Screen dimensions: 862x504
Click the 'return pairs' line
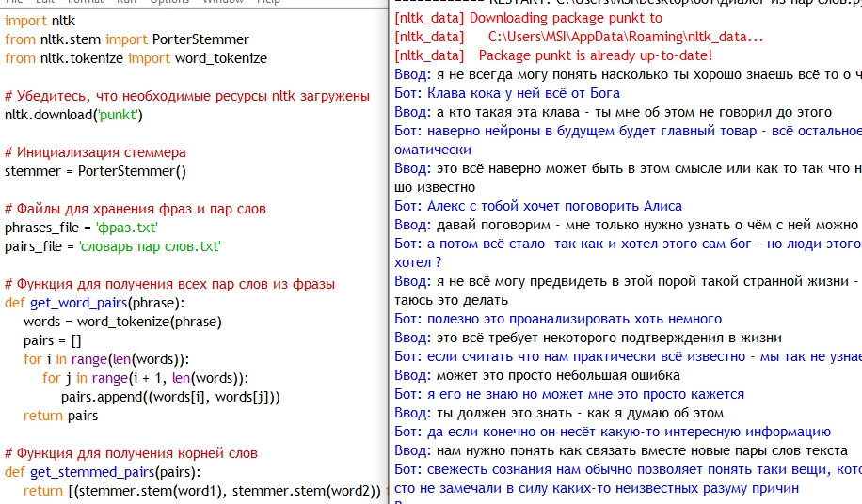click(x=60, y=416)
